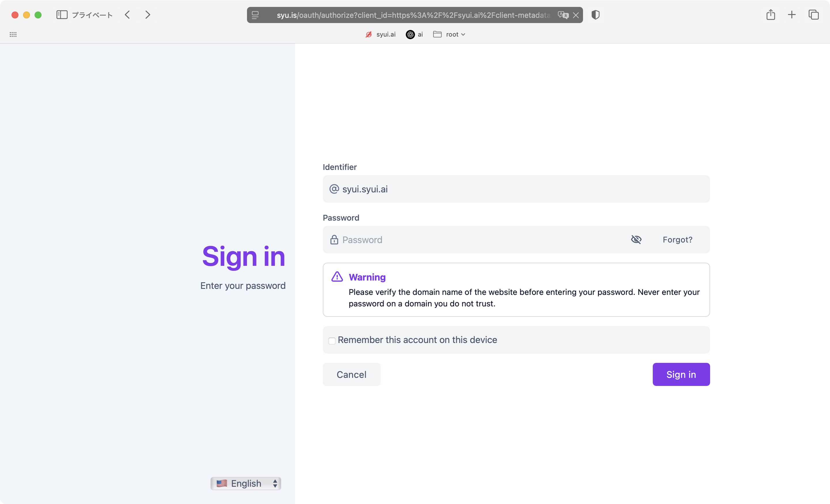Viewport: 830px width, 504px height.
Task: Open the syui.ai bookmark
Action: tap(381, 34)
